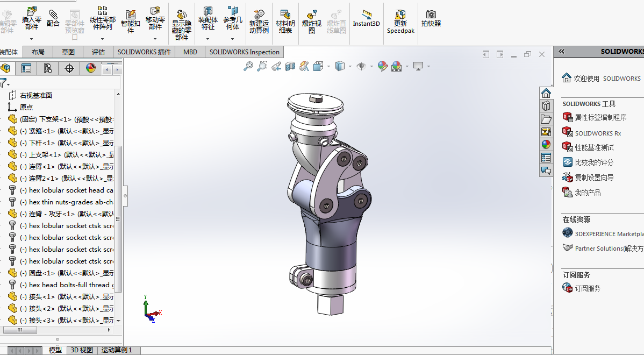Switch to the 模型 bottom tab
The image size is (644, 355).
coord(55,350)
